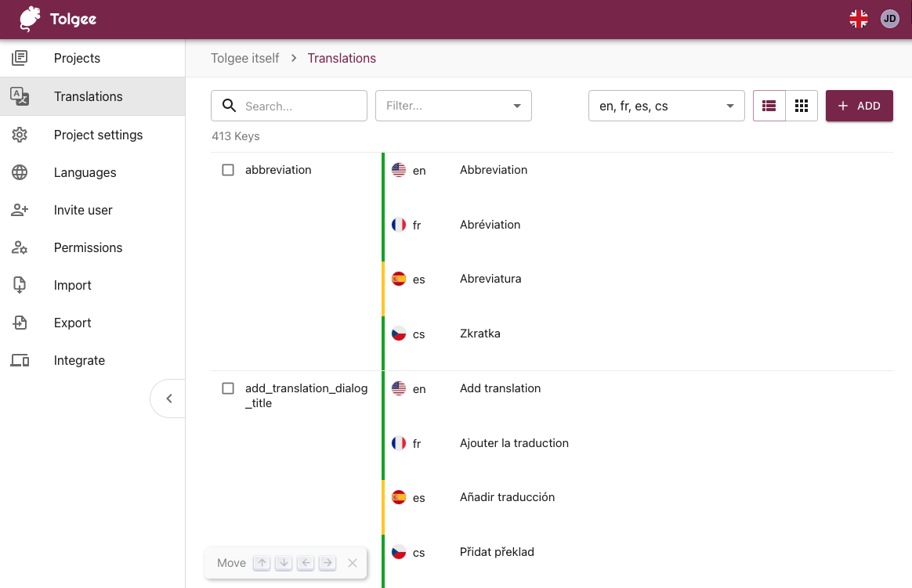Open Project settings in the sidebar
The width and height of the screenshot is (912, 588).
pyautogui.click(x=92, y=135)
